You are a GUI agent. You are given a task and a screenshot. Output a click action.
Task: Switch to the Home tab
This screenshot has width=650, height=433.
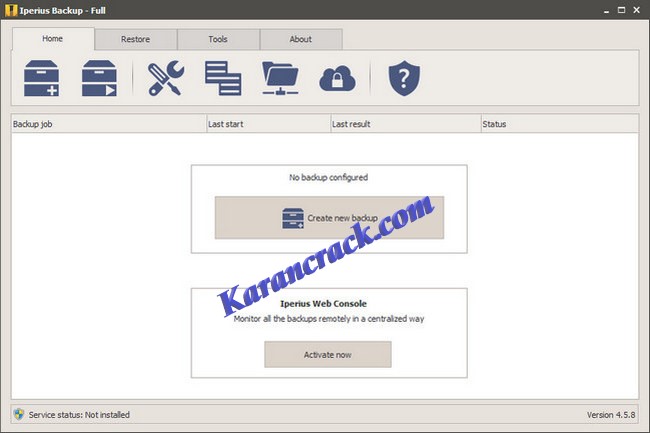tap(53, 39)
